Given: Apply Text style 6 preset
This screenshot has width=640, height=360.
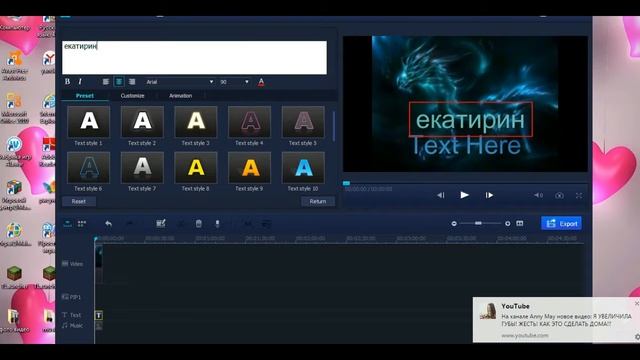Looking at the screenshot, I should click(89, 167).
